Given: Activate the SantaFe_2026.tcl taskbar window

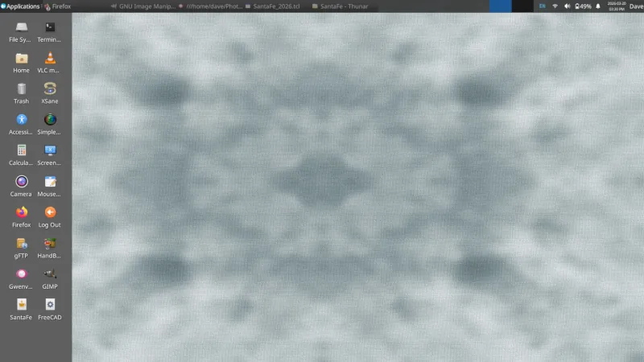Looking at the screenshot, I should coord(272,6).
